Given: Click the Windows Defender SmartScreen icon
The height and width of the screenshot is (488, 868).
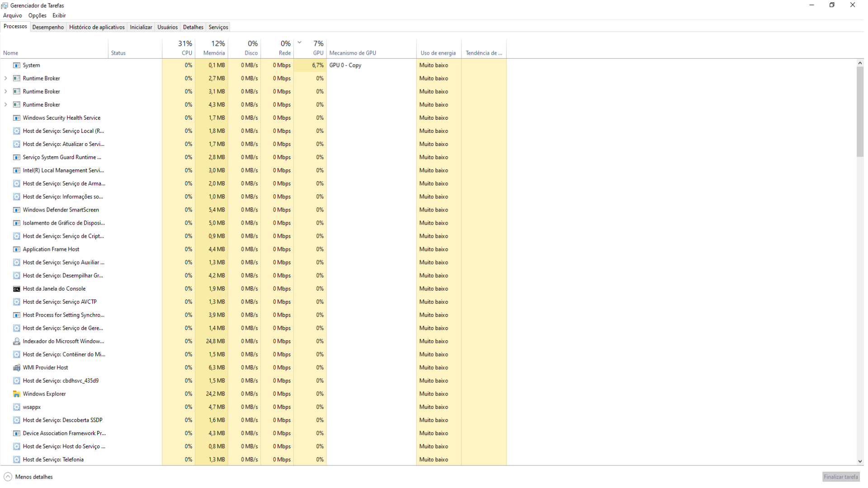Looking at the screenshot, I should coord(17,210).
